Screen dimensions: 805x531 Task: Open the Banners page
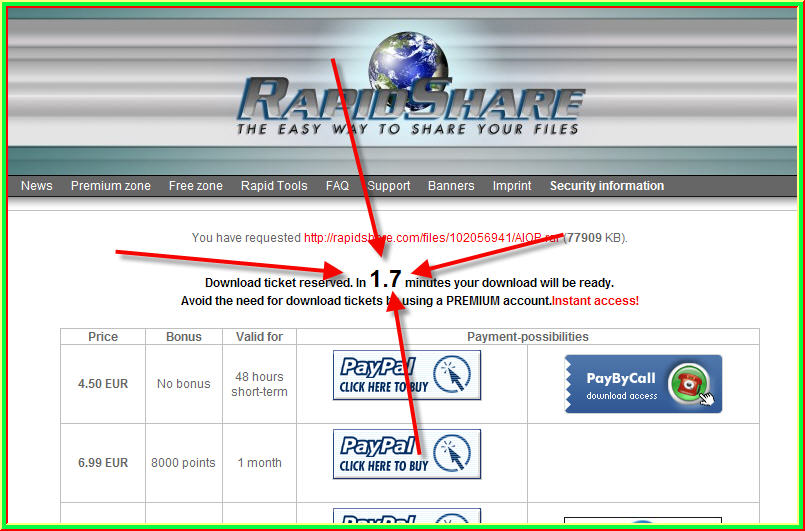[x=451, y=186]
